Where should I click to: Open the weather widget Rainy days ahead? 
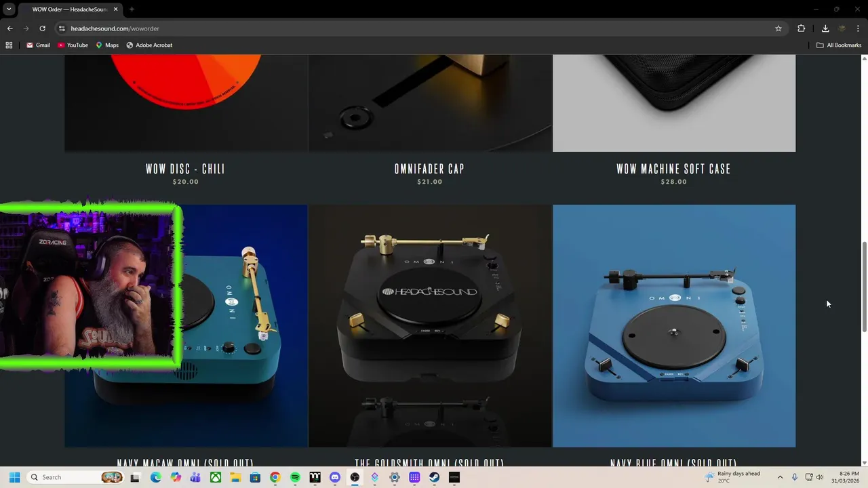[733, 477]
